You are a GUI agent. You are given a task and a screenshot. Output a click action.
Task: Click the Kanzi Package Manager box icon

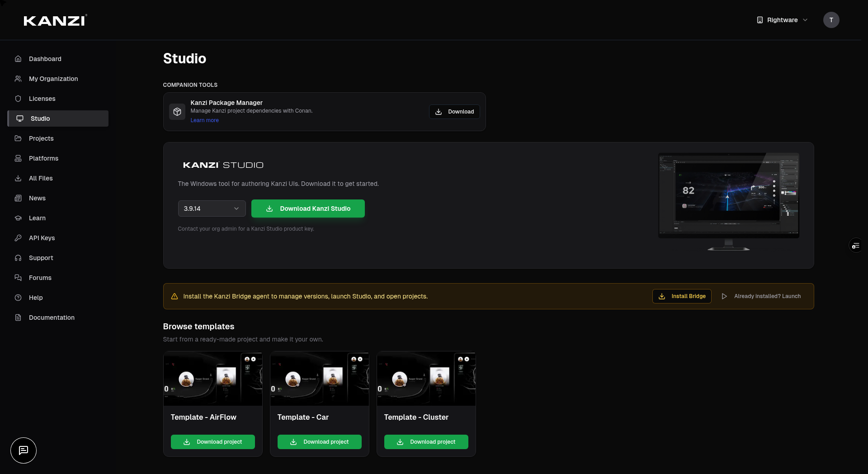[x=177, y=112]
